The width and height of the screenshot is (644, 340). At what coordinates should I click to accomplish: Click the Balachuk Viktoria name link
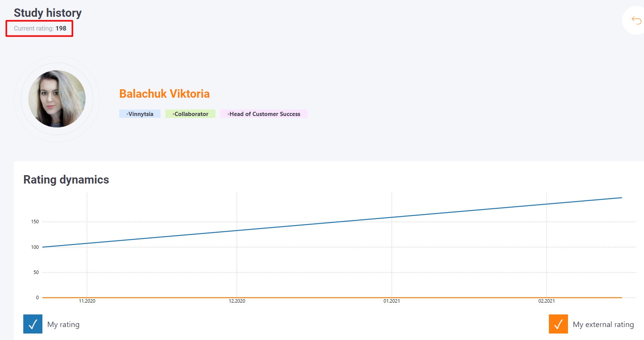164,93
